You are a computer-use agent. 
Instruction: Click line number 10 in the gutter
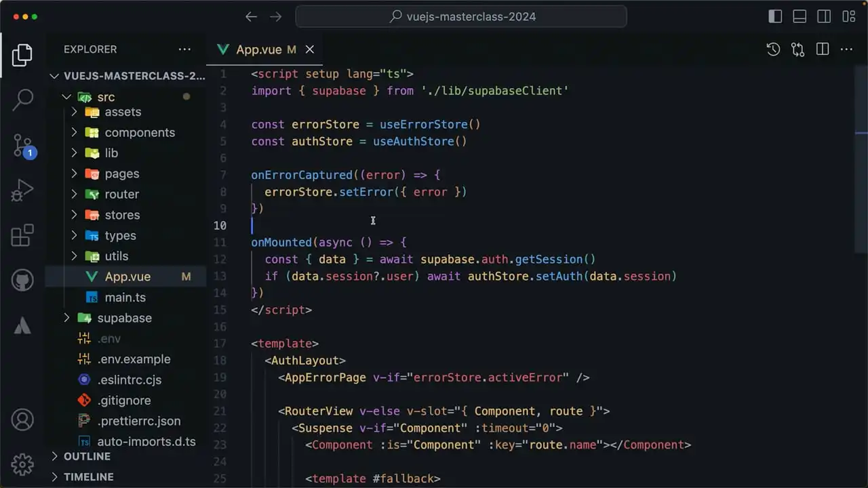click(220, 226)
